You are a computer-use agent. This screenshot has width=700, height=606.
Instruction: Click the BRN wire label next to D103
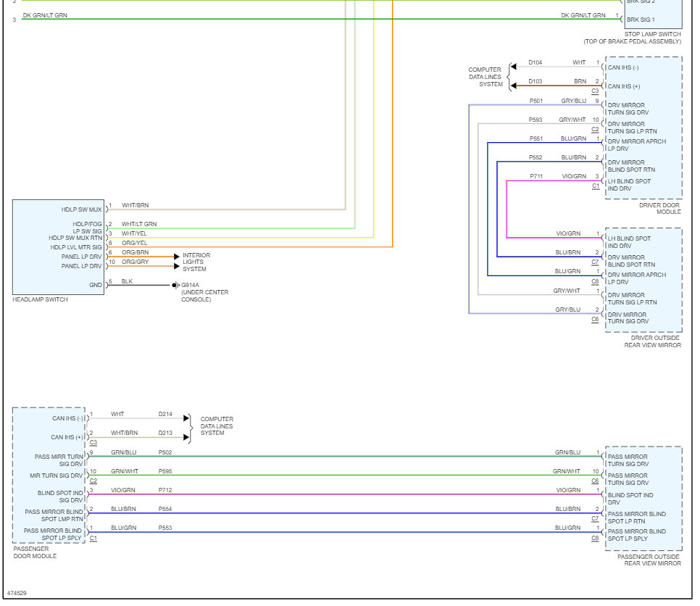click(580, 81)
